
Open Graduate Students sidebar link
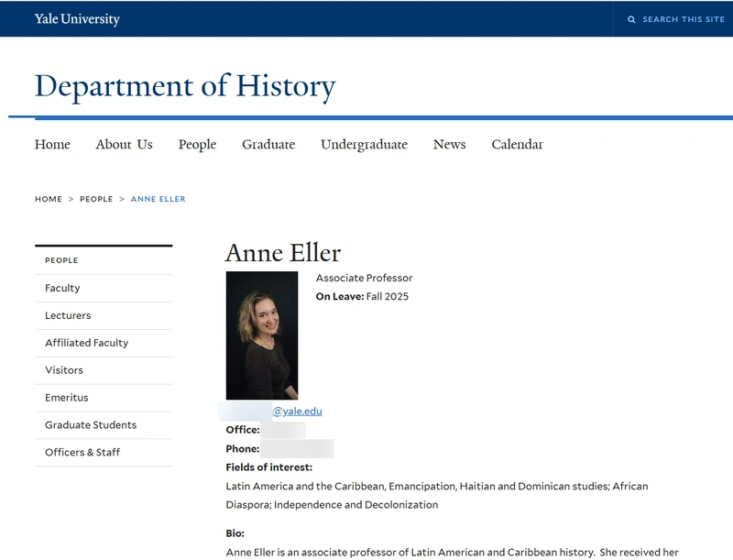point(104,425)
